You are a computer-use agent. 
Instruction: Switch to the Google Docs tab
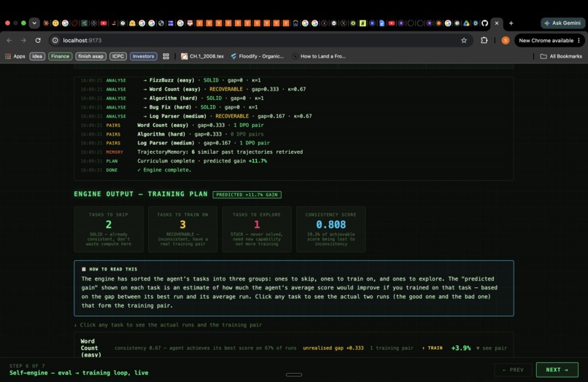pyautogui.click(x=382, y=23)
